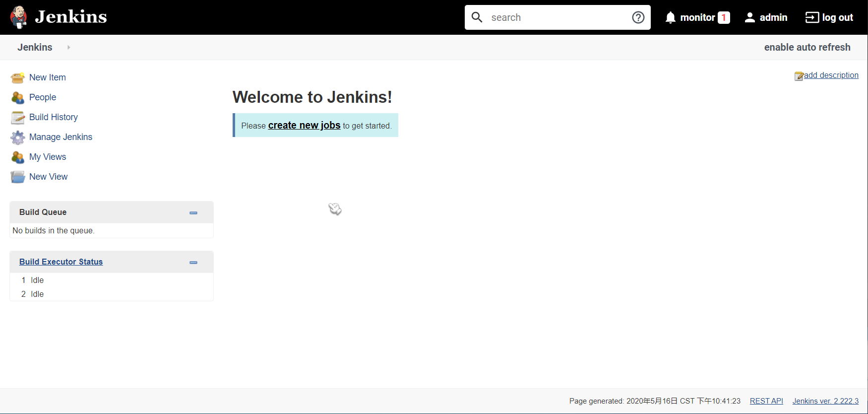Click the Jenkins breadcrumb link
The image size is (868, 414).
[35, 47]
